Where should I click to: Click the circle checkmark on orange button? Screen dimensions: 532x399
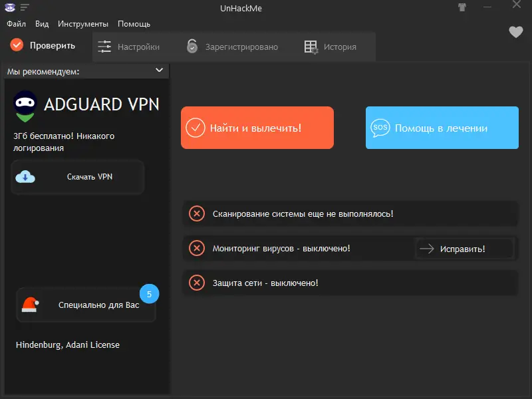pyautogui.click(x=196, y=128)
